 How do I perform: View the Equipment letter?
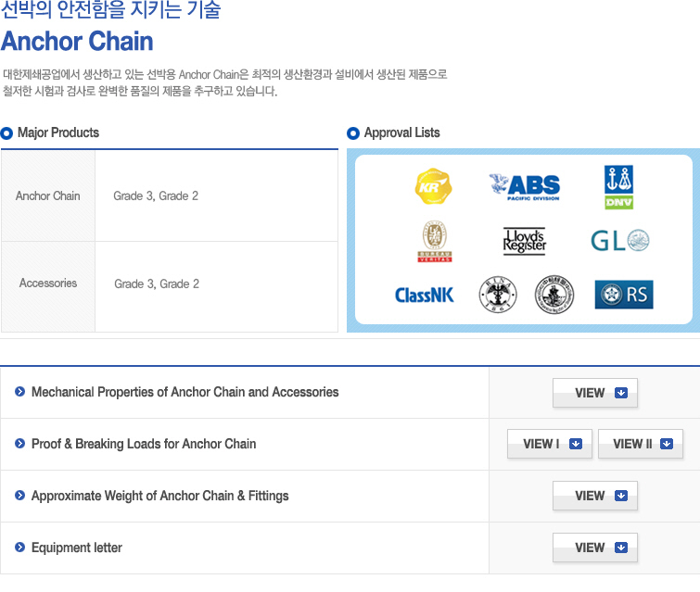[594, 548]
